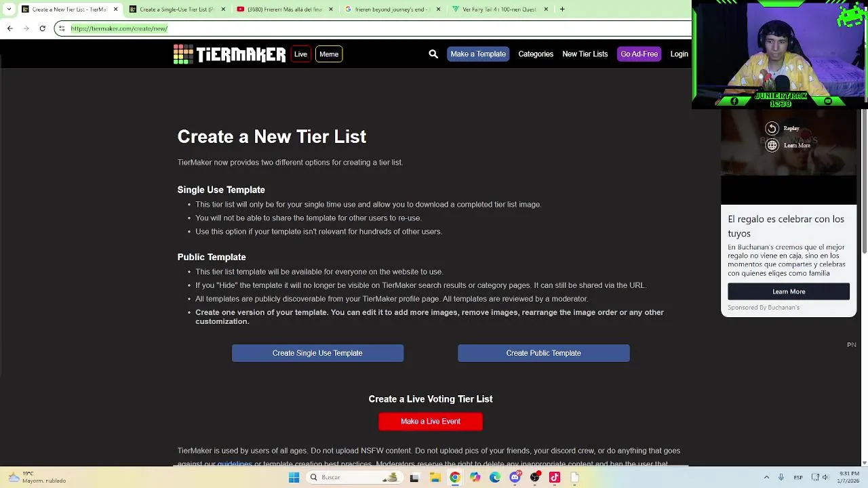868x488 pixels.
Task: Open the guidelines link
Action: tap(235, 464)
